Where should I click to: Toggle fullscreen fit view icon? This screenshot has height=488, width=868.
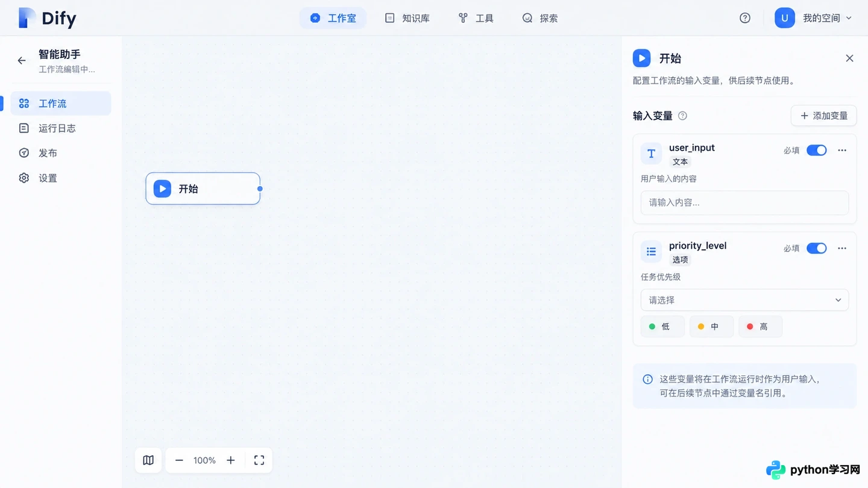click(259, 460)
